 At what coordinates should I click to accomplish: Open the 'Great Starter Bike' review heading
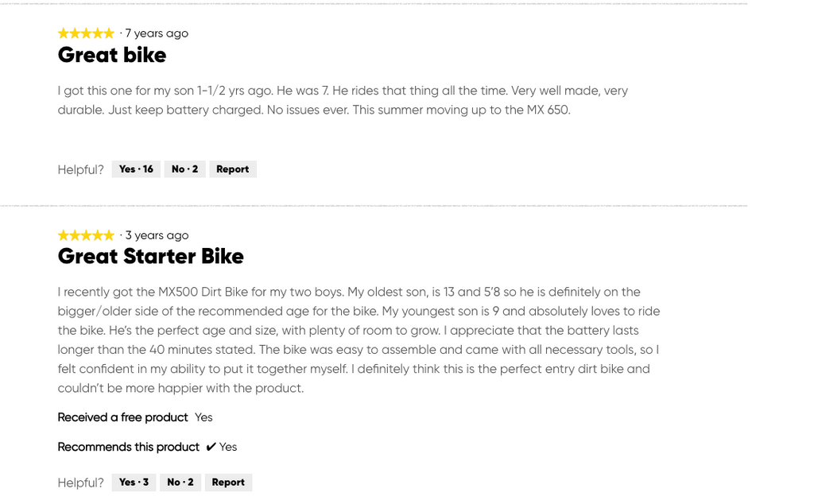pyautogui.click(x=150, y=257)
